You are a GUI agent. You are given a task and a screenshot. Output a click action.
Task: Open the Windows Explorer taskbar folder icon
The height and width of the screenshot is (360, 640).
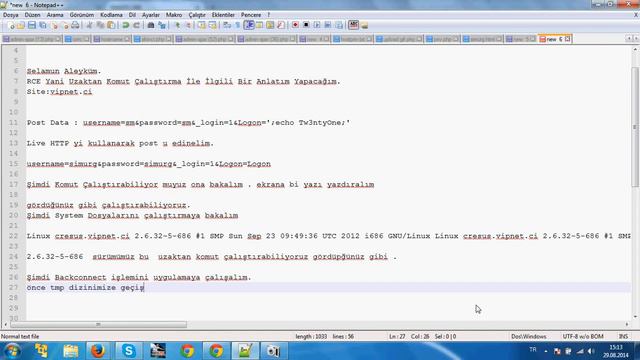(x=71, y=351)
